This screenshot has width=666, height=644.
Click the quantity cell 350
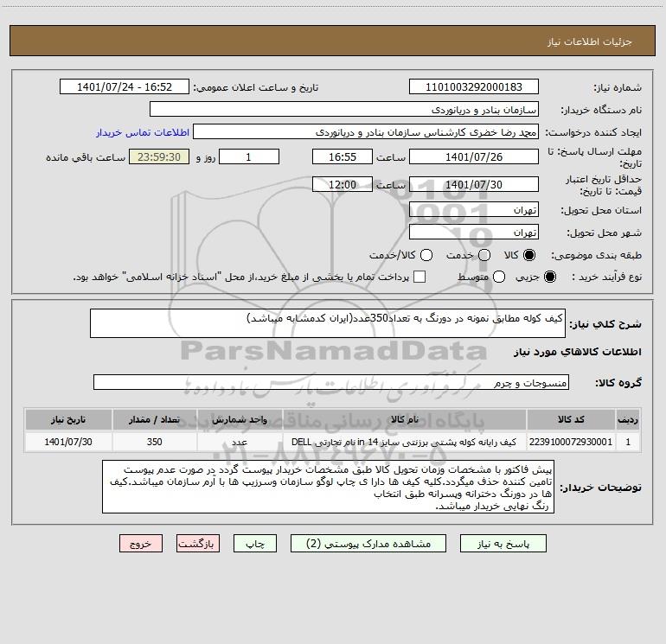pos(155,442)
